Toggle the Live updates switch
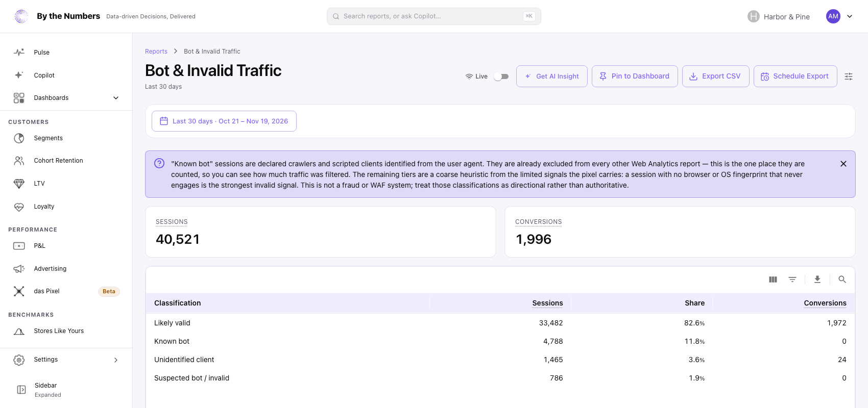 (x=501, y=76)
